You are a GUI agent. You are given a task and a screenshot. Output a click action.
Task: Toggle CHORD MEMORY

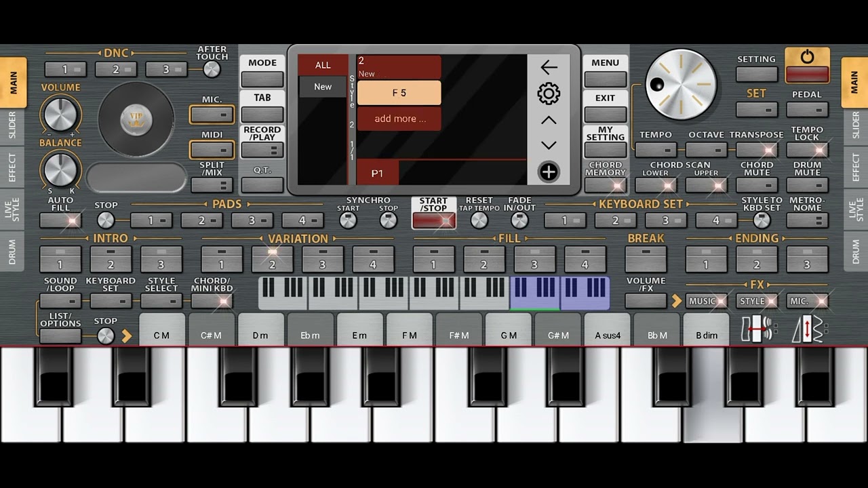pos(606,185)
